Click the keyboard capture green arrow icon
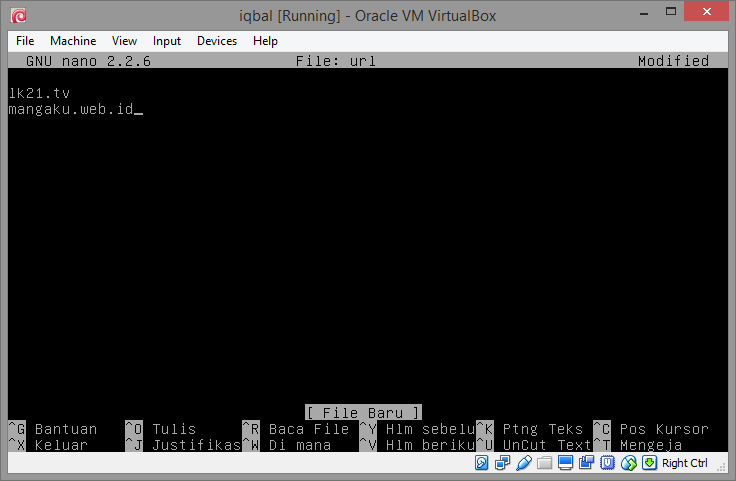This screenshot has width=736, height=481. (649, 463)
